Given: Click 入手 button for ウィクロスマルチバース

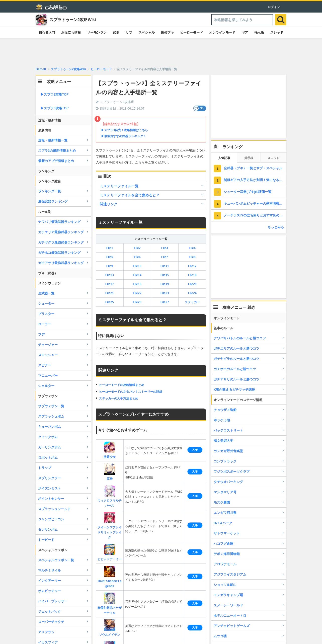Looking at the screenshot, I should click(195, 496).
